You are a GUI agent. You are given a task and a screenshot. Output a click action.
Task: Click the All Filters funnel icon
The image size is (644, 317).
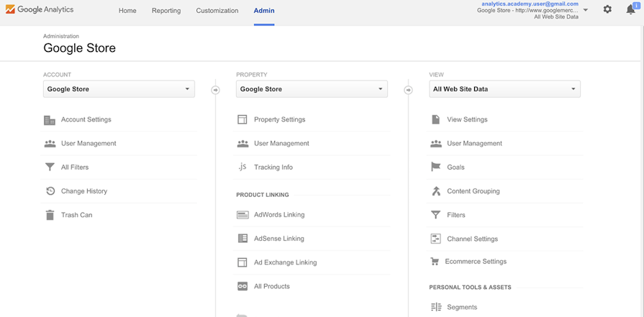[50, 167]
